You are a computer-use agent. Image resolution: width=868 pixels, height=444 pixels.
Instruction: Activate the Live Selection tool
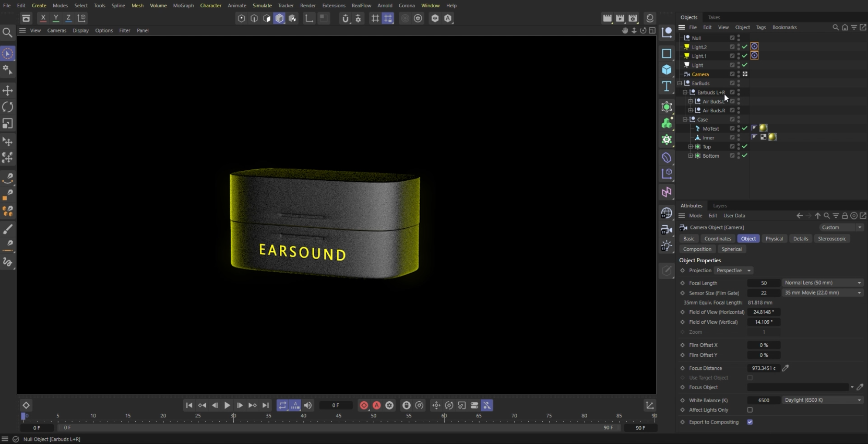coord(8,53)
